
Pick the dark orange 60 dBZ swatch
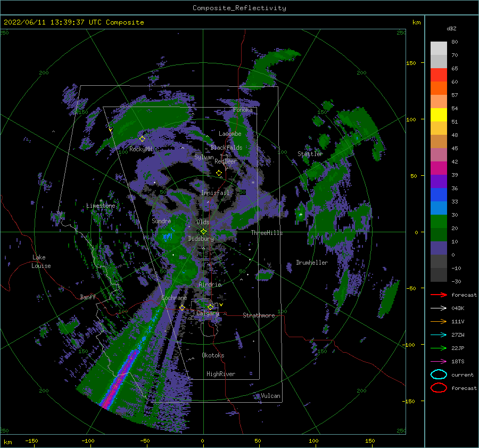(x=439, y=88)
